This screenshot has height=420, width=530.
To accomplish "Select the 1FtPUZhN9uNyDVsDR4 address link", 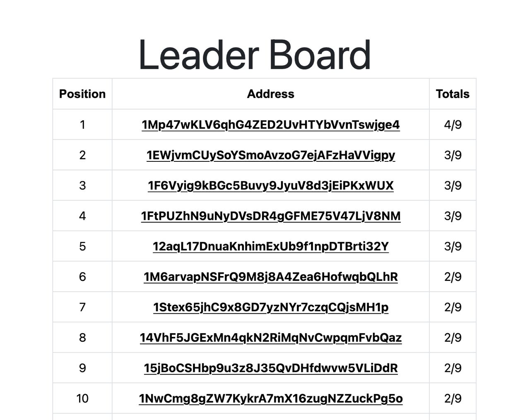I will pyautogui.click(x=270, y=216).
